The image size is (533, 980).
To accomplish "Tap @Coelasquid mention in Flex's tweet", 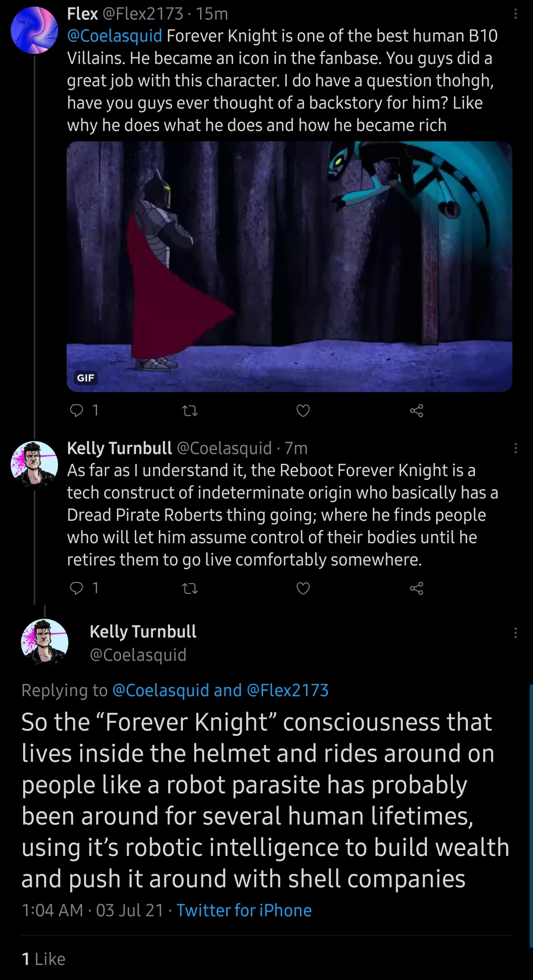I will click(x=114, y=36).
